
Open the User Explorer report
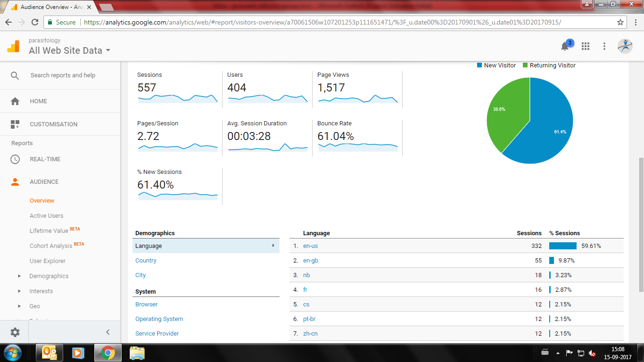48,261
